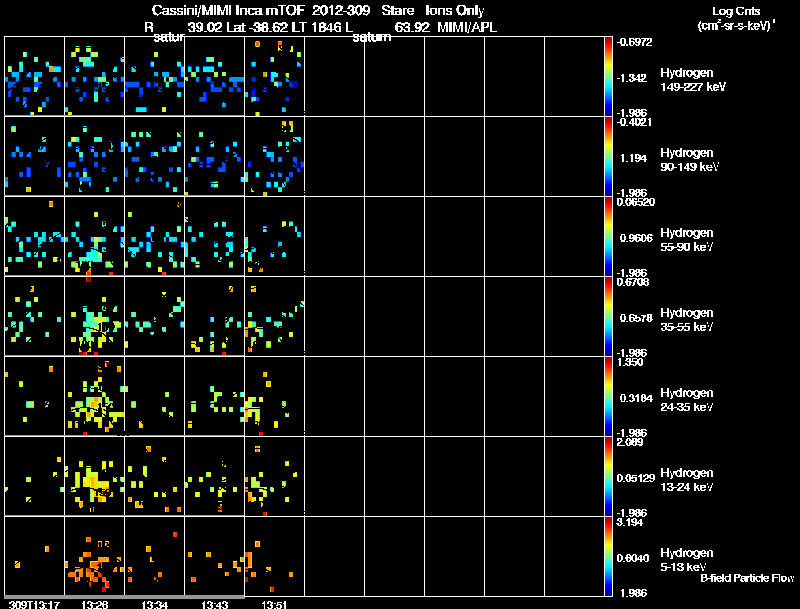Select the 13:26 Hydrogen 5-13 keV panel
The image size is (800, 609).
94,556
